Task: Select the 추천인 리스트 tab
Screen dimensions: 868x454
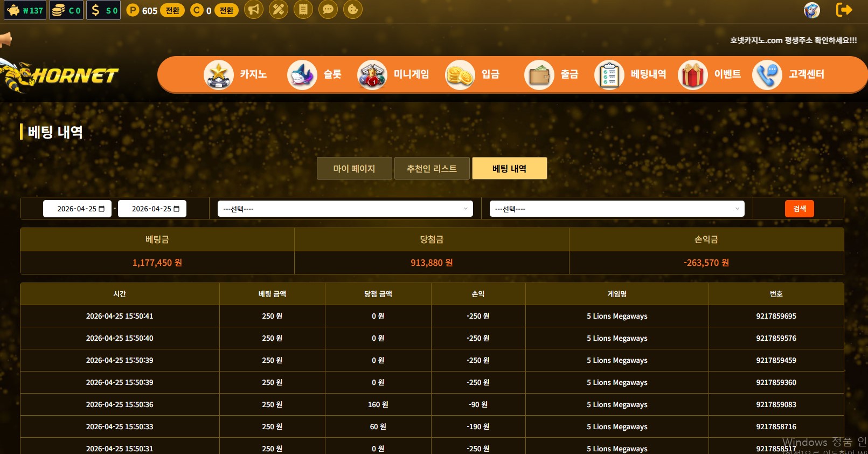Action: 432,168
